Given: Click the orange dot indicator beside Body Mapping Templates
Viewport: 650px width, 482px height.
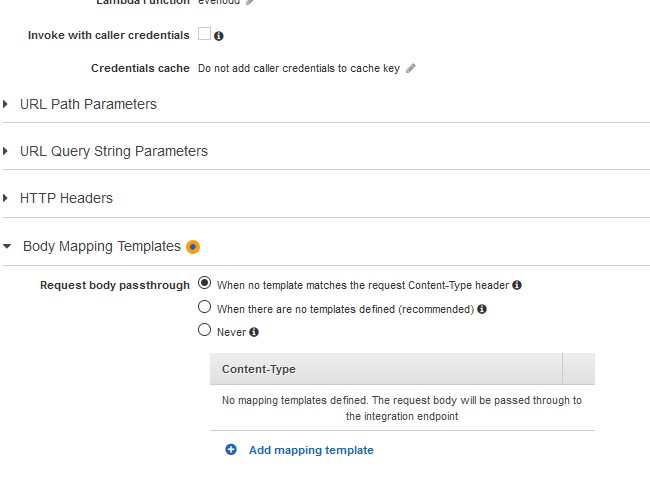Looking at the screenshot, I should click(193, 247).
